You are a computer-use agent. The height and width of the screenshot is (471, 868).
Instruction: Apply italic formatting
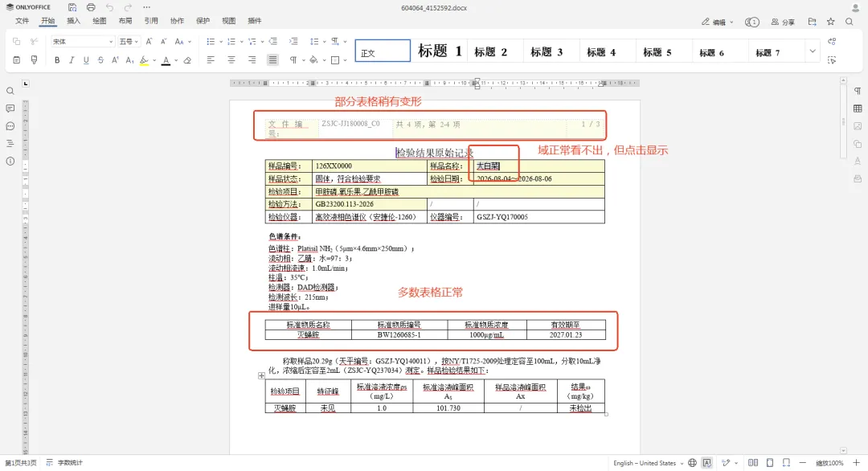coord(72,59)
